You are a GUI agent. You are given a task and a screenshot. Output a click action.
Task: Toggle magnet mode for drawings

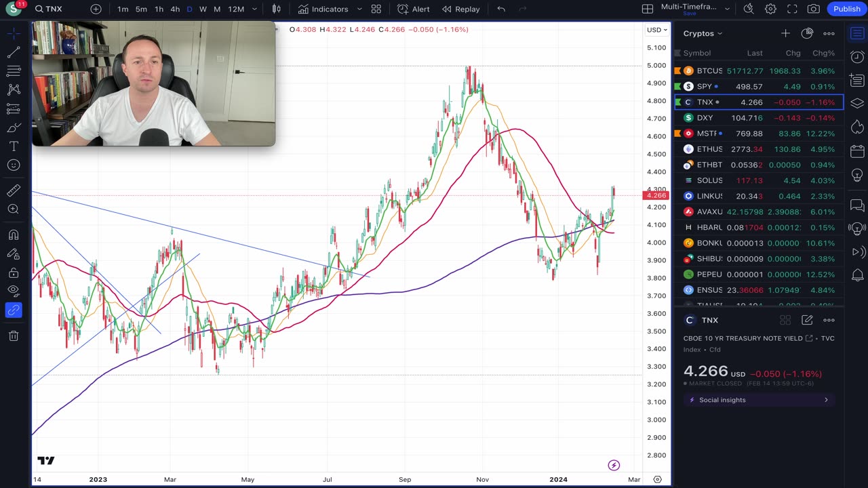coord(14,235)
